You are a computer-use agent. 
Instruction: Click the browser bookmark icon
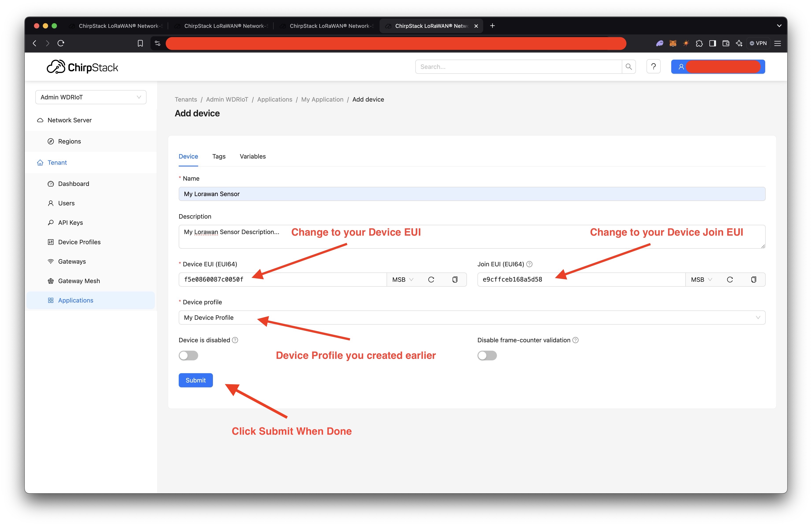tap(140, 43)
